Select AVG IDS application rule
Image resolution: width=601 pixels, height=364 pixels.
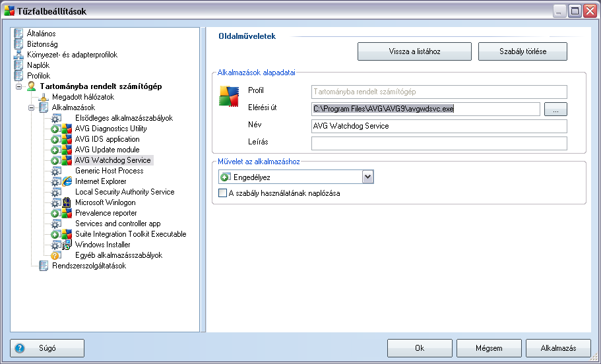pos(107,139)
